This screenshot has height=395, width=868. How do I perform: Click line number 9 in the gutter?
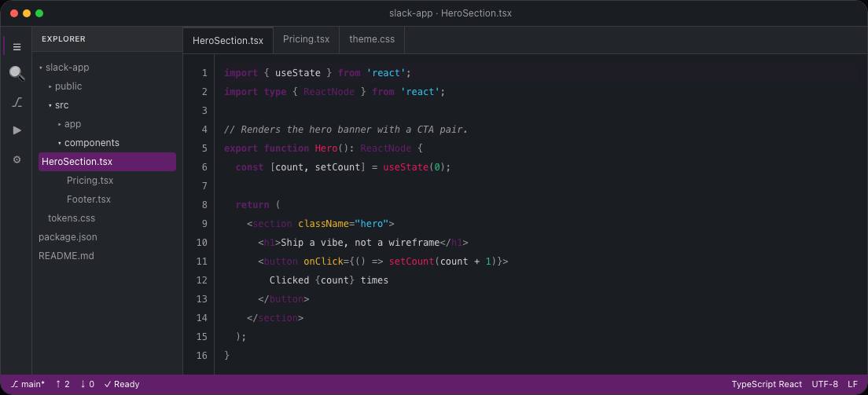click(205, 224)
